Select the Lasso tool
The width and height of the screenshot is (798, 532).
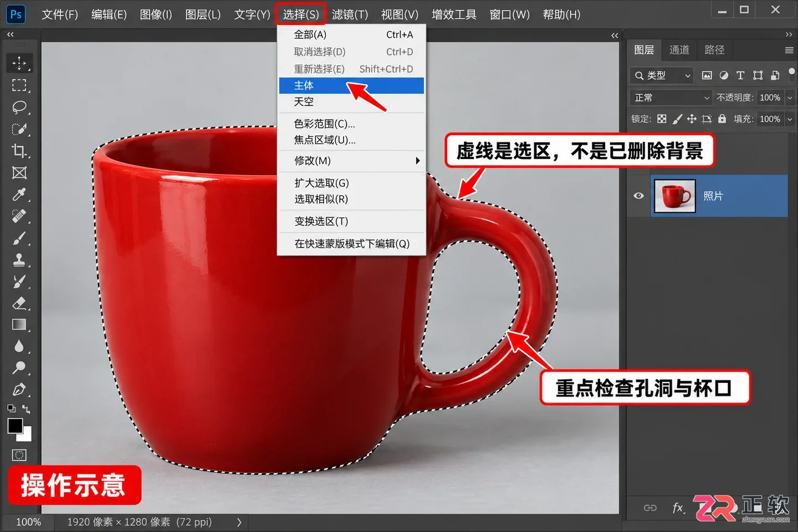click(x=19, y=107)
